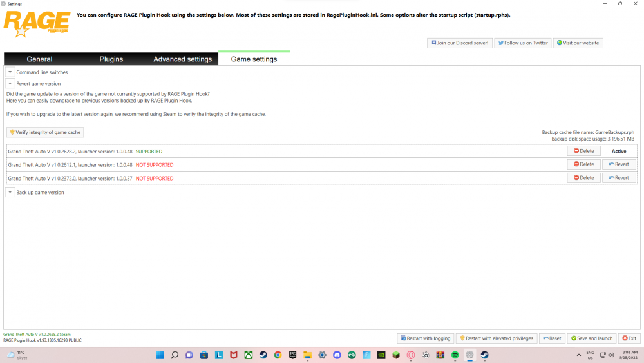Screen dimensions: 644x363
Task: Open the network tray icon
Action: click(603, 355)
